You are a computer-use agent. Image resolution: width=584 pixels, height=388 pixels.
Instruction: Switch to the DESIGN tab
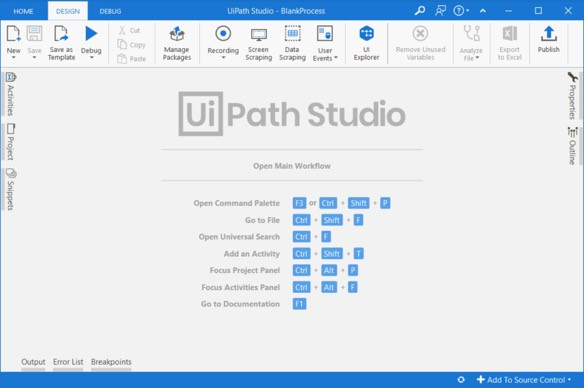(x=68, y=11)
